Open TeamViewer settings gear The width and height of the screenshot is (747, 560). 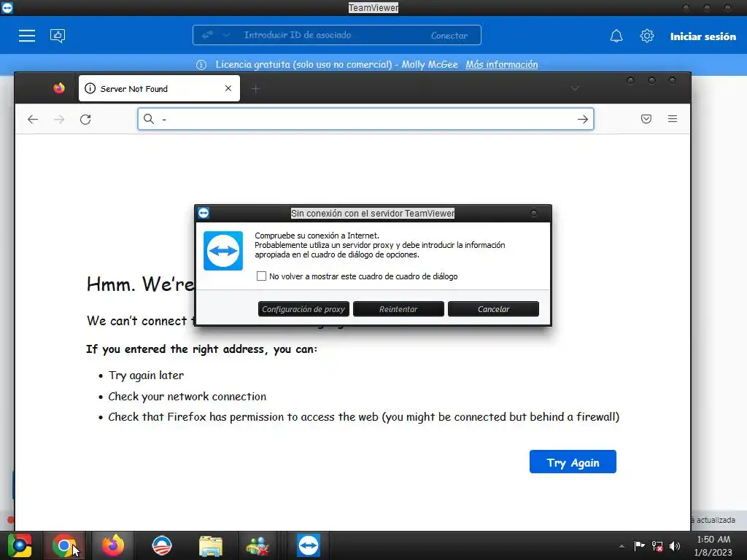[x=646, y=36]
